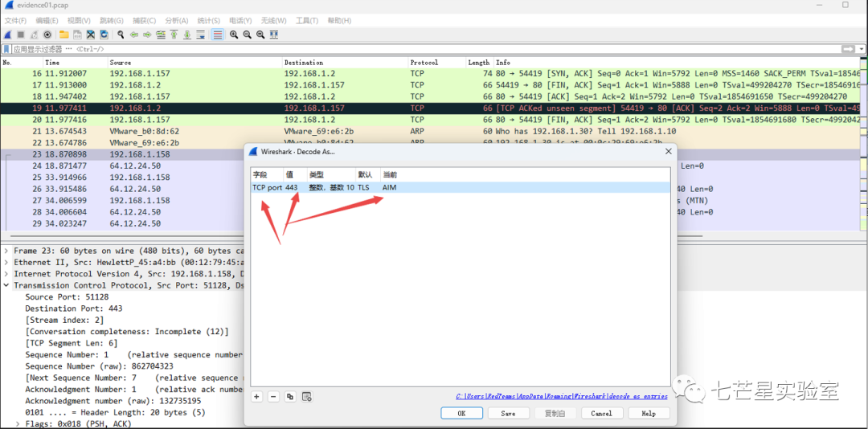Close the capture file toolbar icon

(x=91, y=35)
